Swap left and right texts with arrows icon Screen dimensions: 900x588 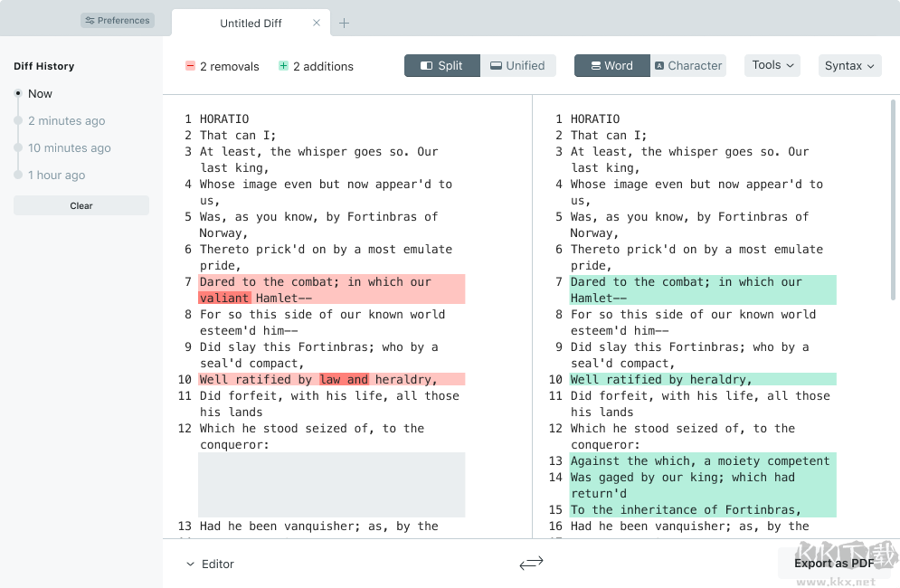click(531, 564)
